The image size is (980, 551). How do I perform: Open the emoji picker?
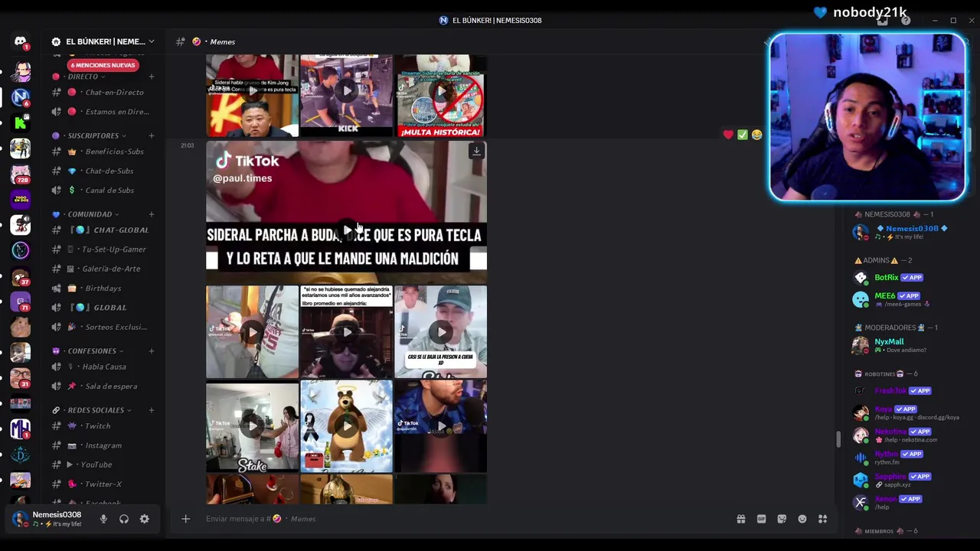(802, 519)
